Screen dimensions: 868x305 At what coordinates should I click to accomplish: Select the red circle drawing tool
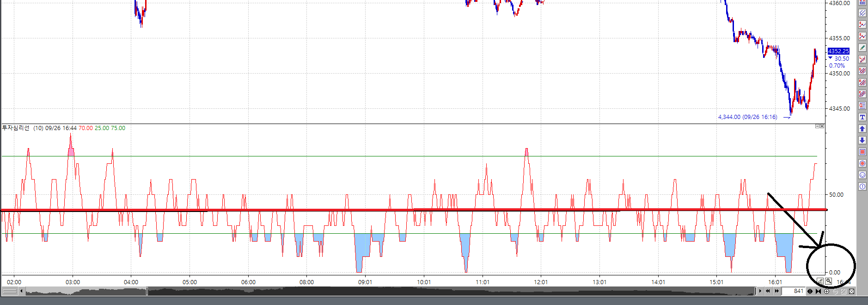[862, 163]
